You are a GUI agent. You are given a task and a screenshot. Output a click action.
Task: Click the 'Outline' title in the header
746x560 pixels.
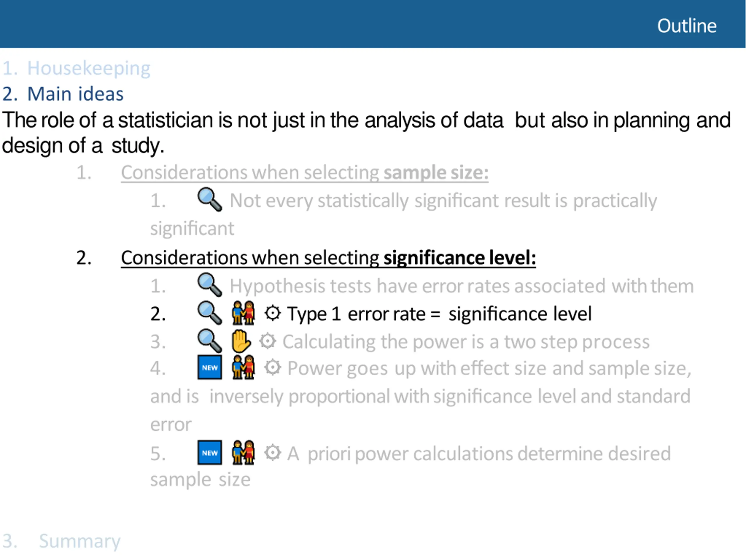click(687, 26)
